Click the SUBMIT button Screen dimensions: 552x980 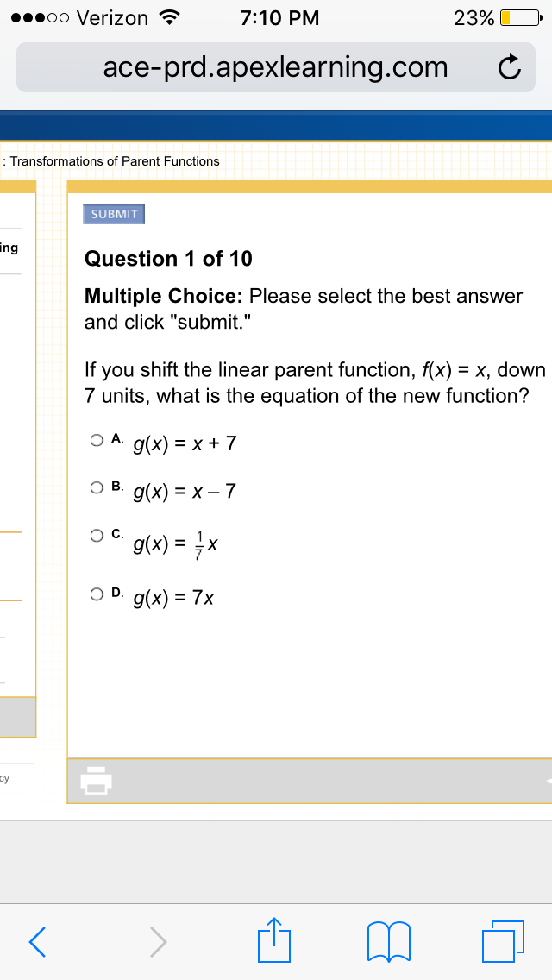(x=115, y=214)
